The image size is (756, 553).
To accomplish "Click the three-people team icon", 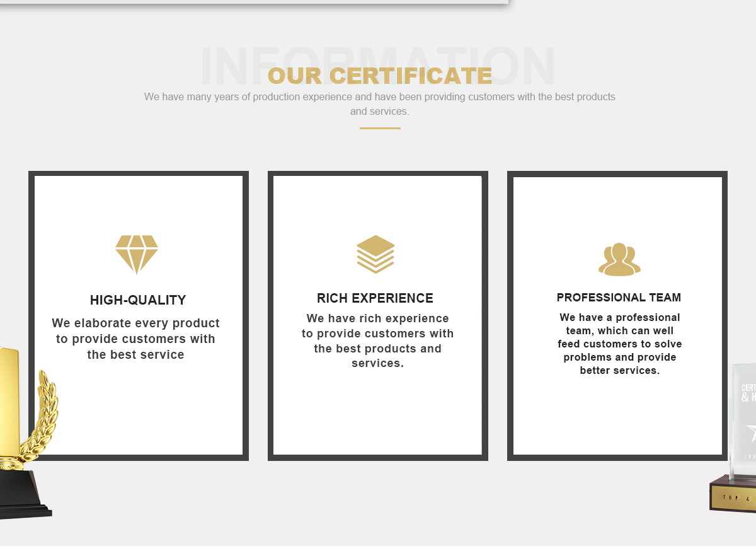I will tap(619, 259).
